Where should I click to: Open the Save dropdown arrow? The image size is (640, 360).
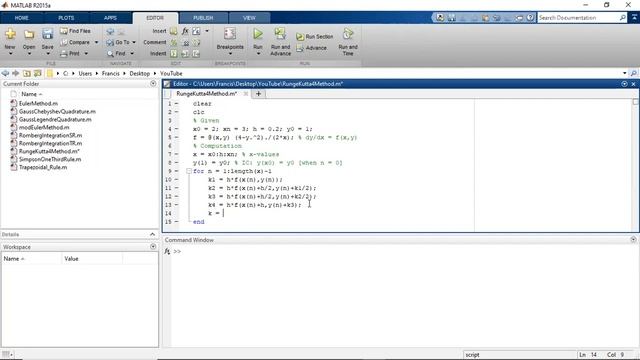pos(47,54)
